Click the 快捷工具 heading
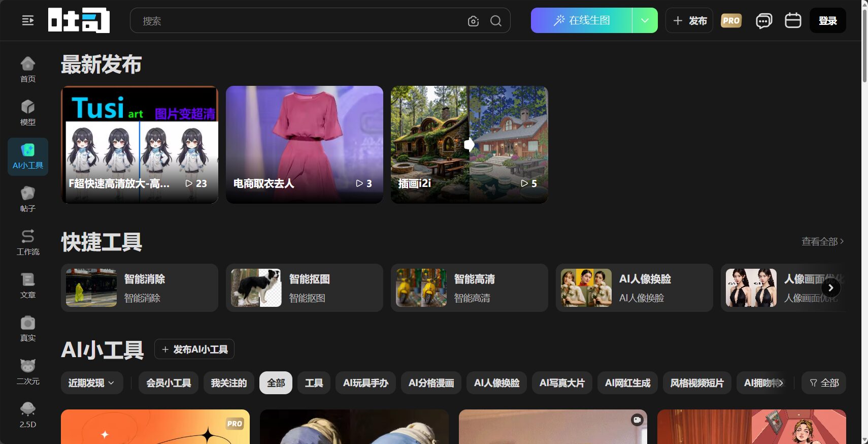The height and width of the screenshot is (444, 868). 102,242
